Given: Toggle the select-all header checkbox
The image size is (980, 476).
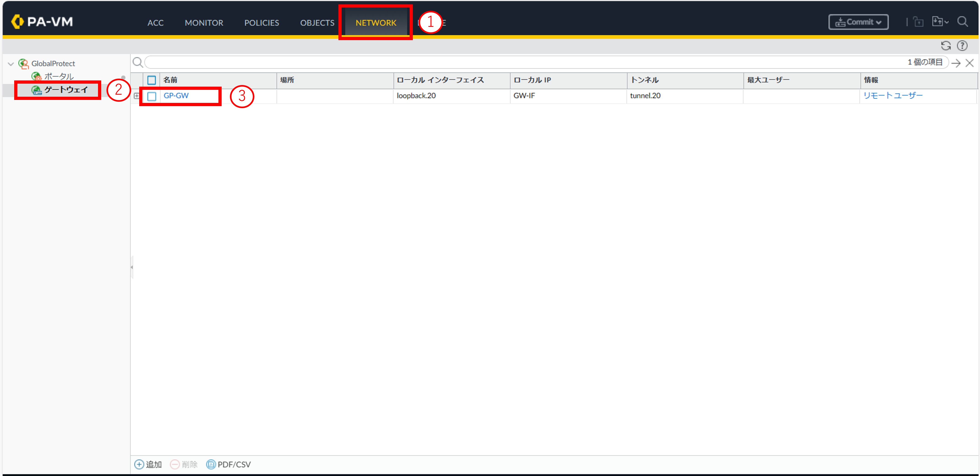Looking at the screenshot, I should pyautogui.click(x=151, y=80).
